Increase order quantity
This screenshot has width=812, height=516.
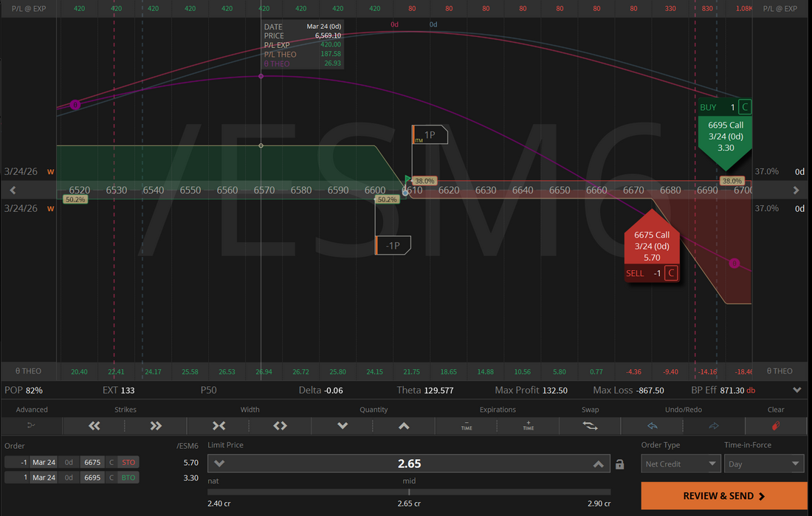tap(404, 426)
